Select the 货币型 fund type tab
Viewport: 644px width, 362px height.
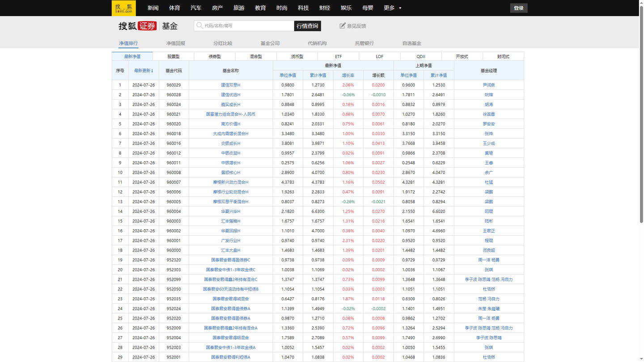[297, 56]
